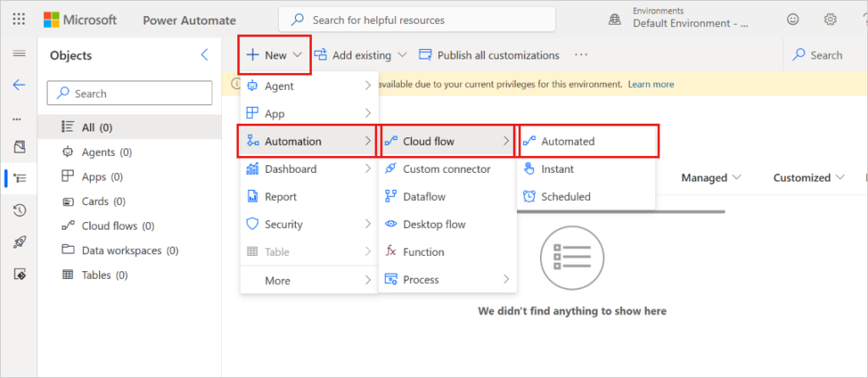Open the Add existing dropdown
Viewport: 868px width, 378px height.
(360, 55)
